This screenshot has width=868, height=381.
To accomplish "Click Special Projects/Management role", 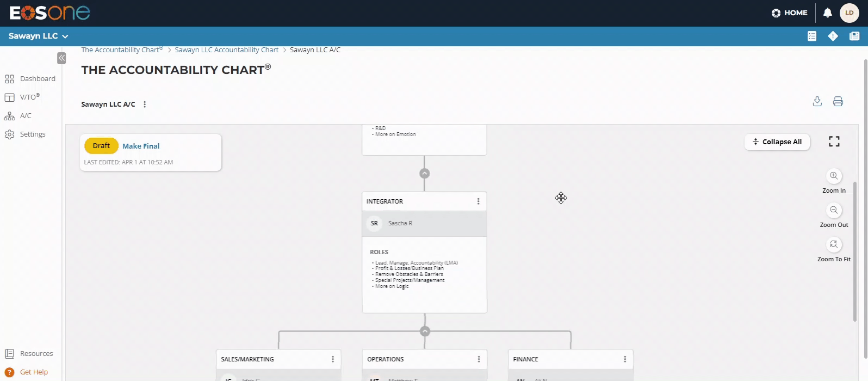I will [x=410, y=280].
